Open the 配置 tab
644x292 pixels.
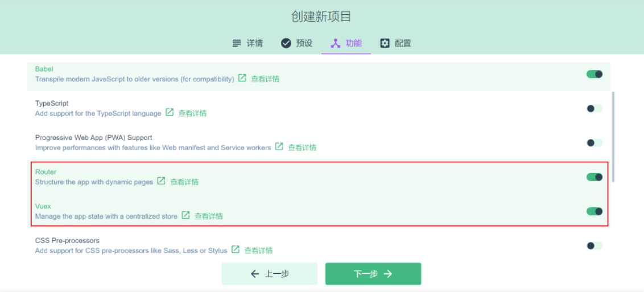395,43
